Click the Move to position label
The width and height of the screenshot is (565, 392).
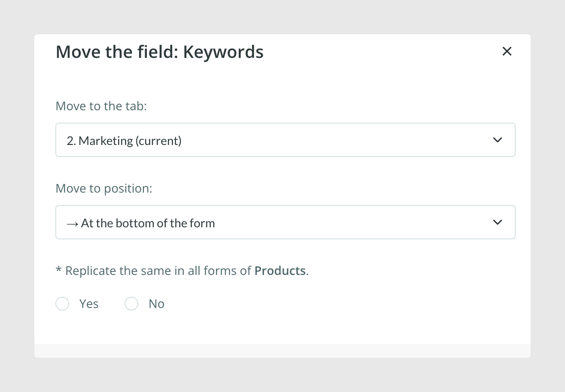104,188
